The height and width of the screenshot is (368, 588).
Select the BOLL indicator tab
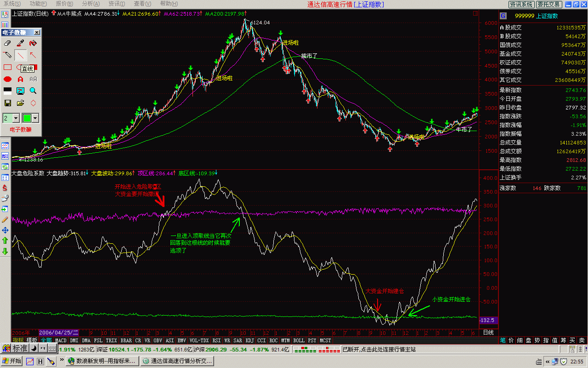(x=299, y=340)
